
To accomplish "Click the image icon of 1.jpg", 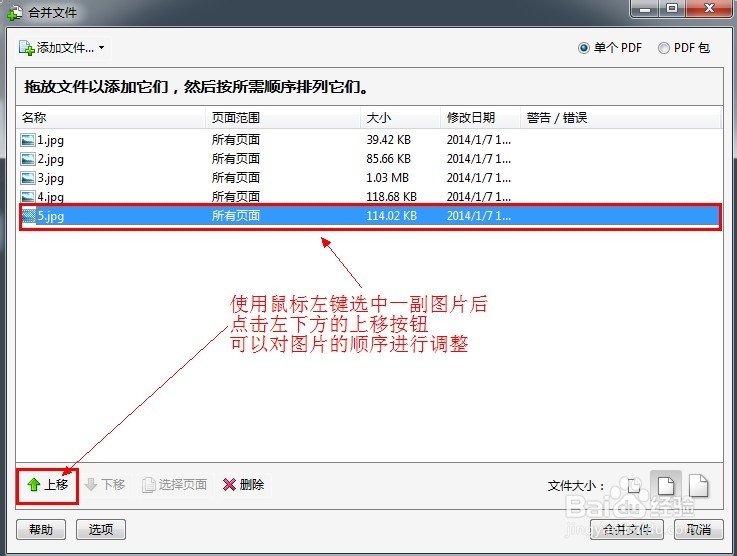I will click(28, 140).
